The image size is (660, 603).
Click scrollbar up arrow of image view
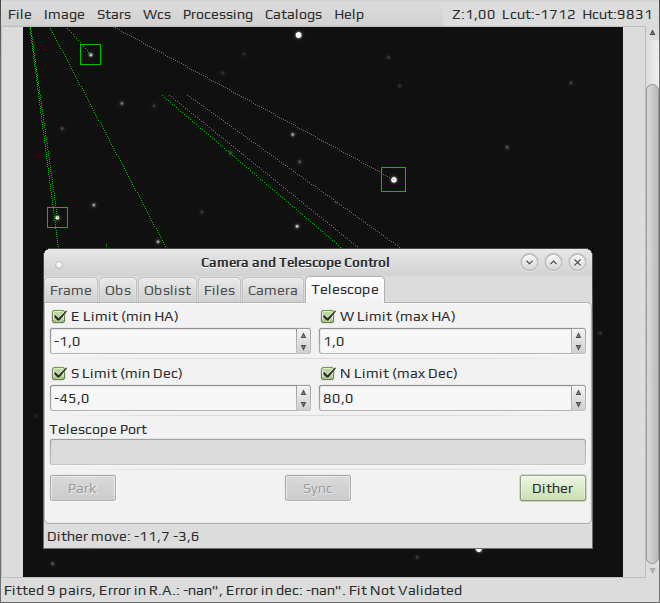pyautogui.click(x=652, y=32)
